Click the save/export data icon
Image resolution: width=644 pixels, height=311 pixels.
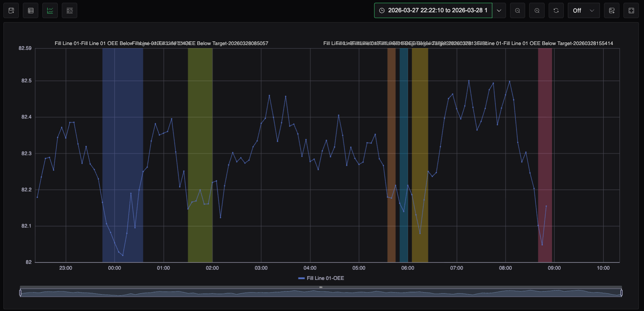(11, 11)
